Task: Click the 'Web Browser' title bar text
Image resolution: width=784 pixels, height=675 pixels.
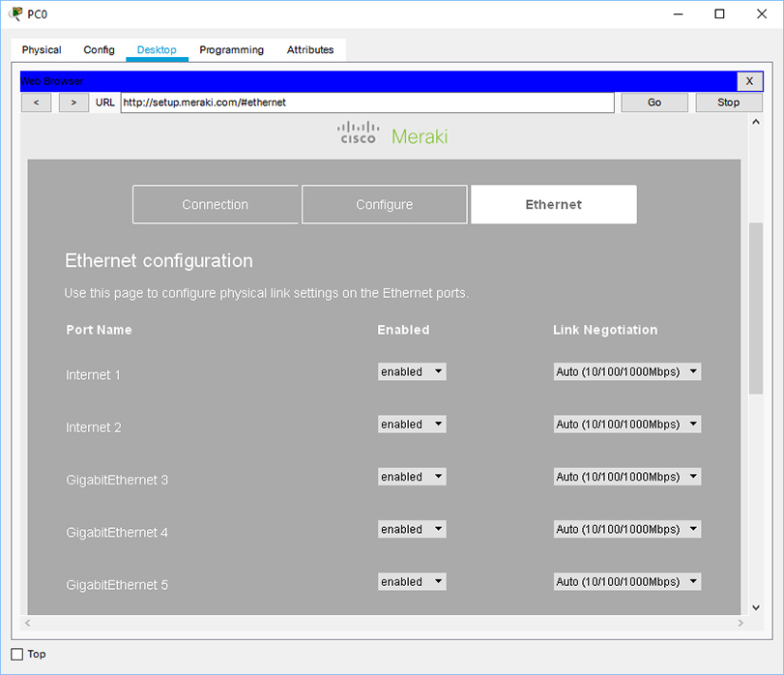Action: (x=52, y=81)
